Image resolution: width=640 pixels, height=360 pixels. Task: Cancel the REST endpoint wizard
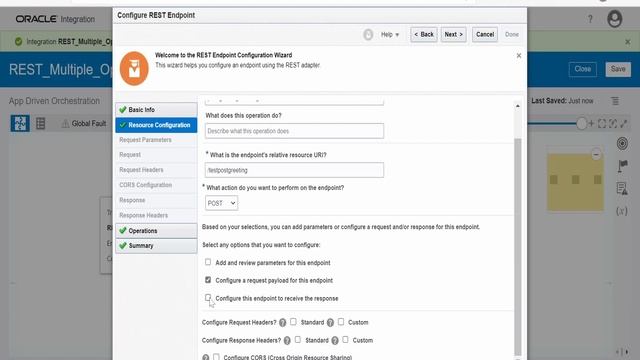(485, 35)
